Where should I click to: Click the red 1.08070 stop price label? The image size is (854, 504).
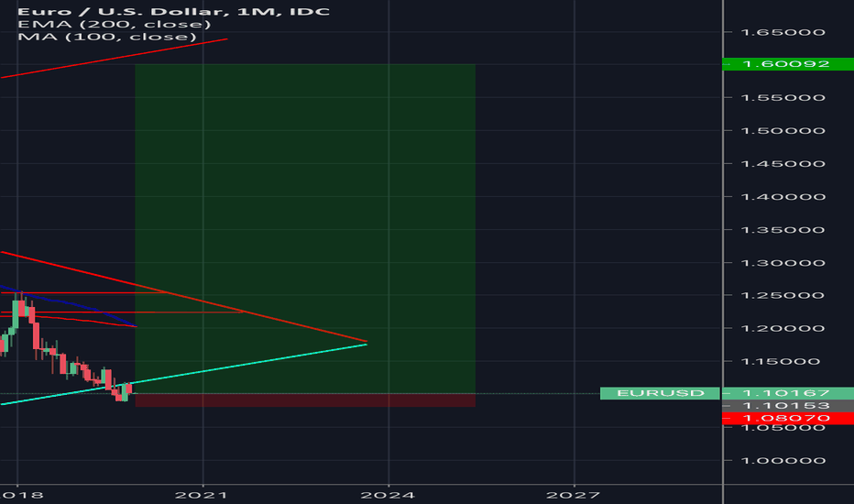pos(787,418)
